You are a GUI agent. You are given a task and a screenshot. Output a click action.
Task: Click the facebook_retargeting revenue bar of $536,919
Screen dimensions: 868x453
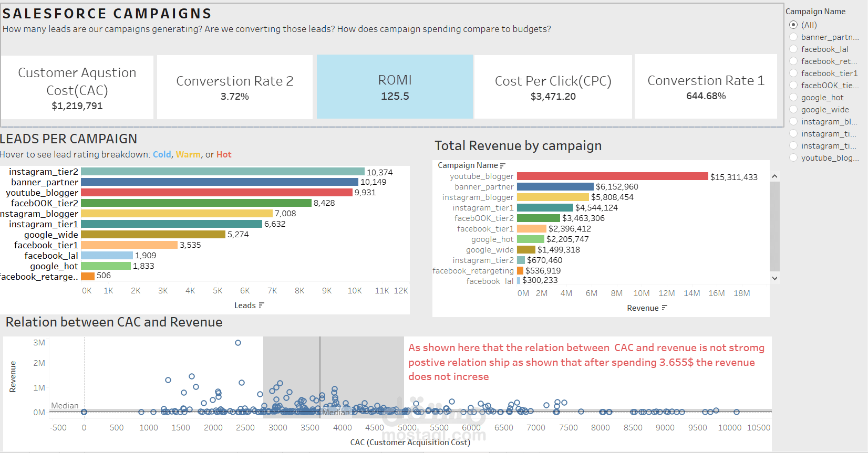pos(520,271)
